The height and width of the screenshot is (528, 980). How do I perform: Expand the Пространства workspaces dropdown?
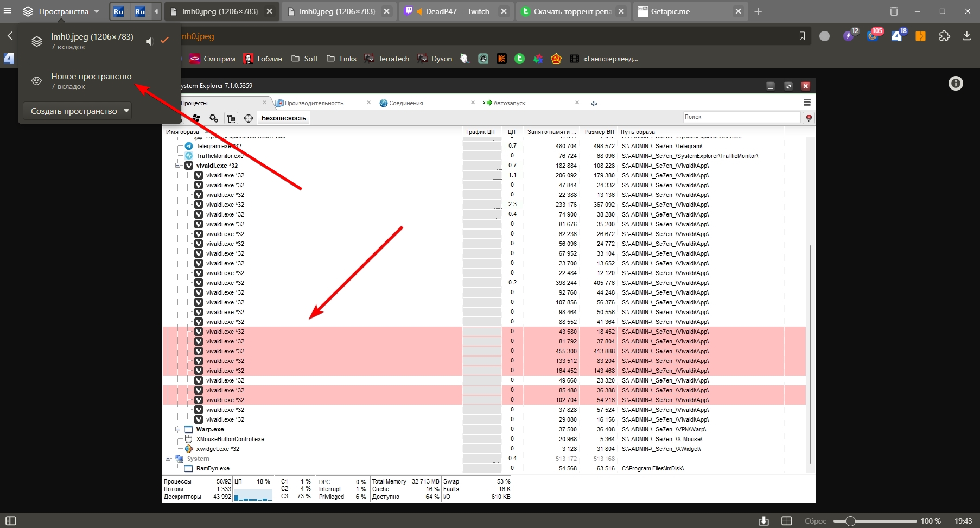61,11
